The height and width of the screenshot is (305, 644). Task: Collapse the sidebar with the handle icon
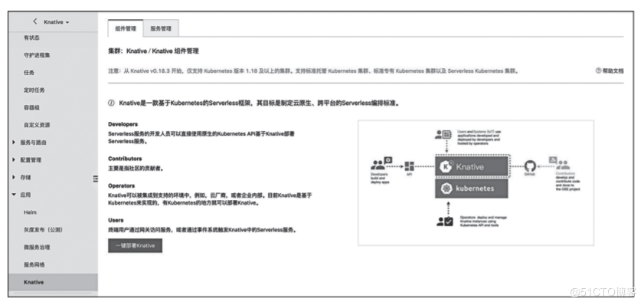95,179
